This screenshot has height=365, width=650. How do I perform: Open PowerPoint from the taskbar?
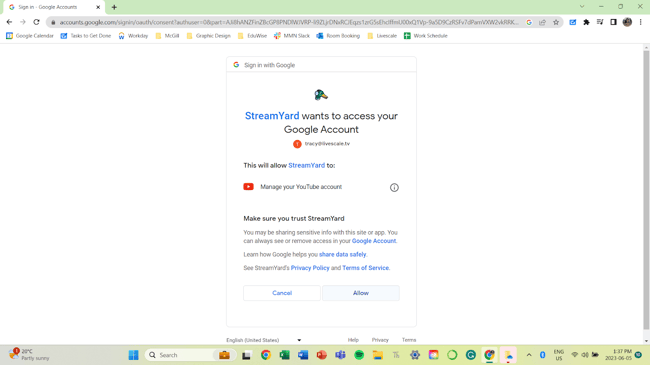tap(322, 355)
